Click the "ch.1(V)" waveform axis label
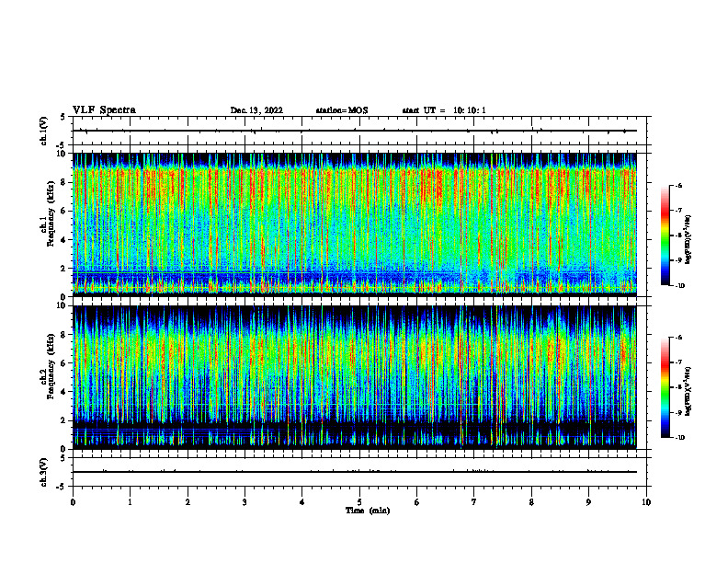Image resolution: width=728 pixels, height=563 pixels. [x=44, y=131]
